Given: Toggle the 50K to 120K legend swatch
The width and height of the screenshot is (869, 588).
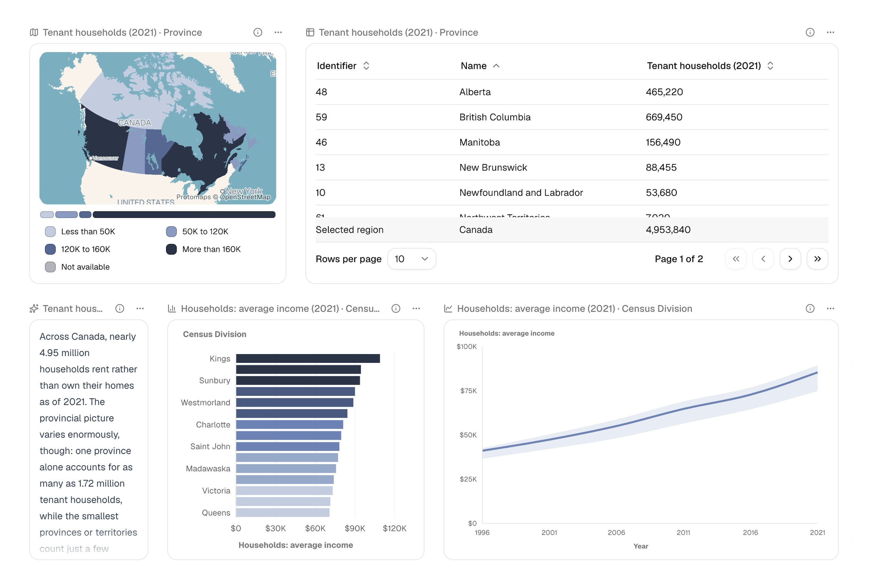Looking at the screenshot, I should tap(171, 231).
